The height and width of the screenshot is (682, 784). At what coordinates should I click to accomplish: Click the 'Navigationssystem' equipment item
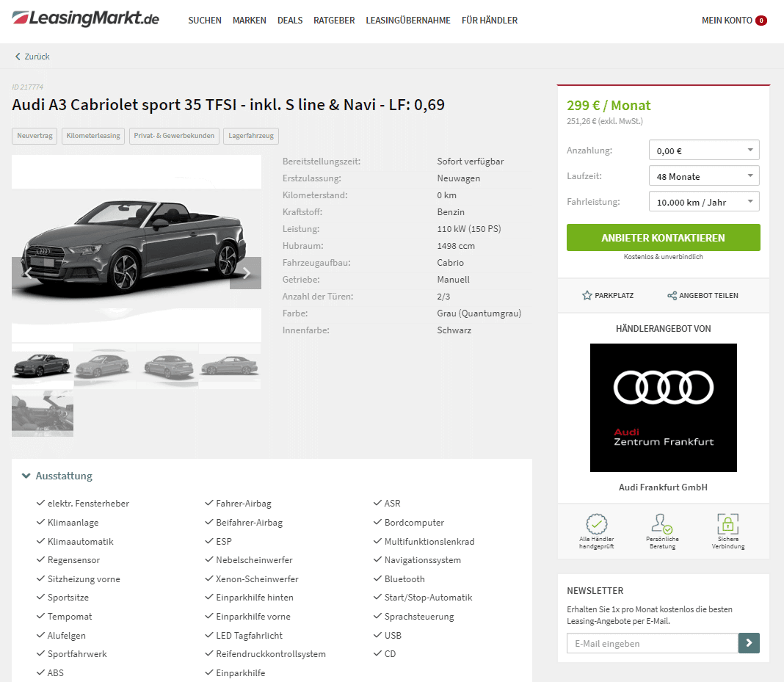[423, 560]
